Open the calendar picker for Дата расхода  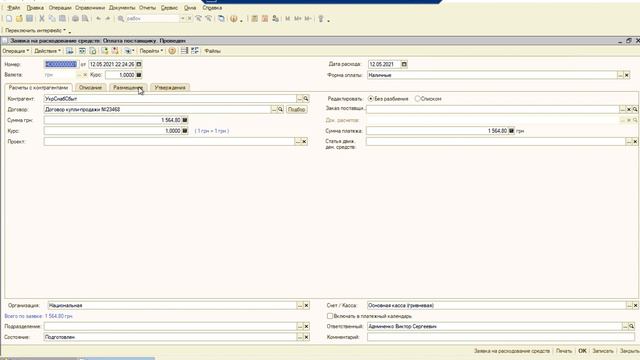(x=404, y=64)
